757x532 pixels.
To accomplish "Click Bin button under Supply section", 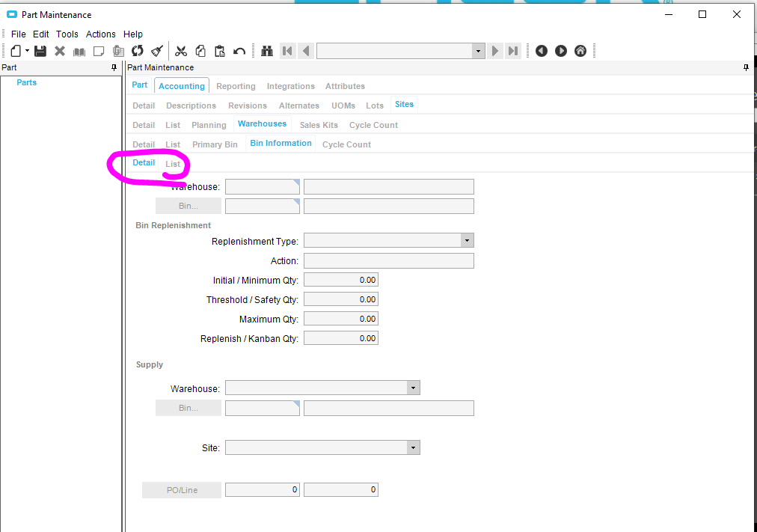I will pyautogui.click(x=189, y=408).
